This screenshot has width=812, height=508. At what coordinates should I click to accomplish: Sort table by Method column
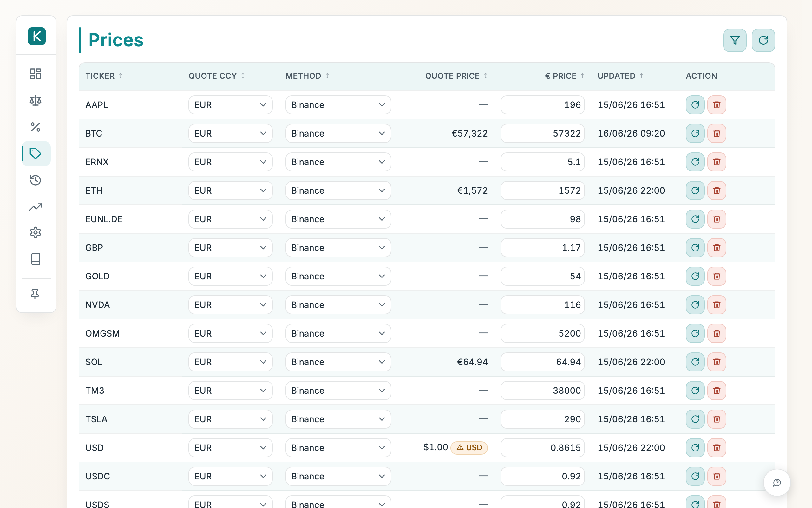click(307, 76)
